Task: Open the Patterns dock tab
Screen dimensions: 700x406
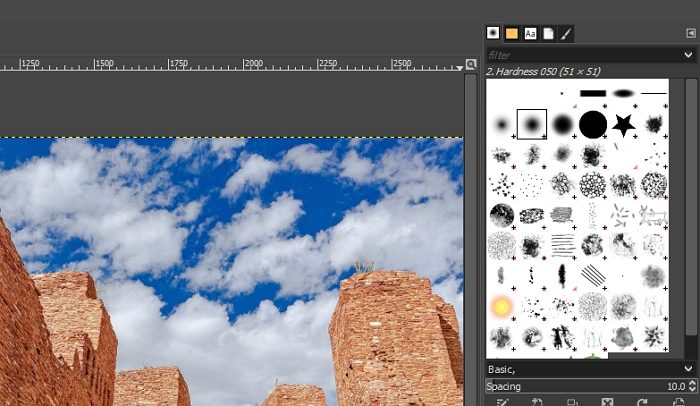Action: [512, 33]
